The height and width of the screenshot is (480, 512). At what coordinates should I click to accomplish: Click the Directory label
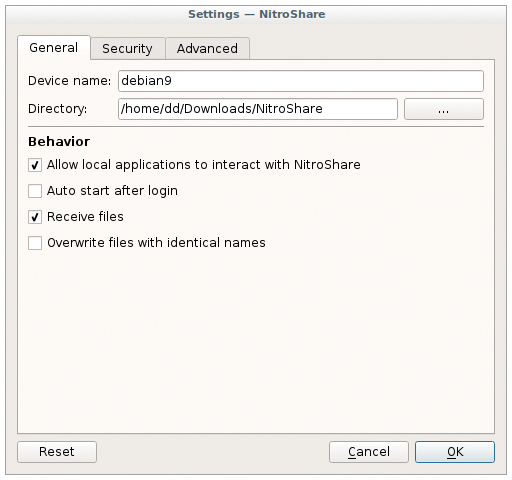57,109
